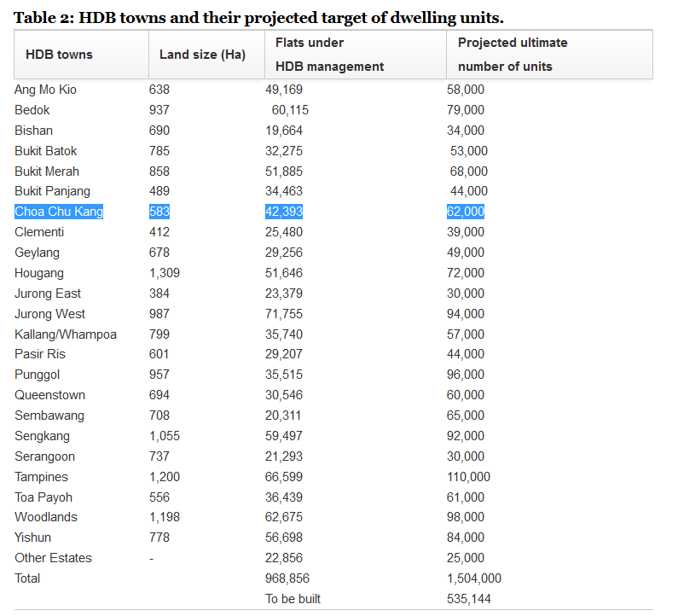Image resolution: width=678 pixels, height=616 pixels.
Task: Click Bedok's flats value 60,115
Action: (x=290, y=110)
